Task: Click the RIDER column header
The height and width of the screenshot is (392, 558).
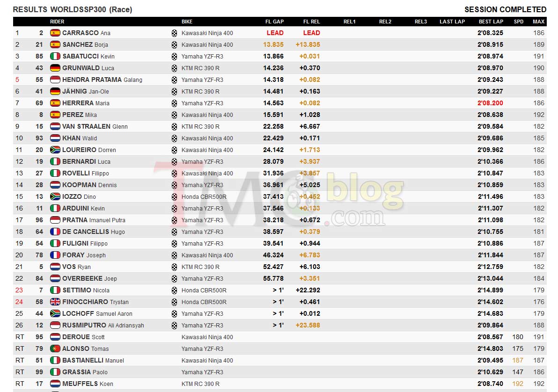Action: coord(57,22)
